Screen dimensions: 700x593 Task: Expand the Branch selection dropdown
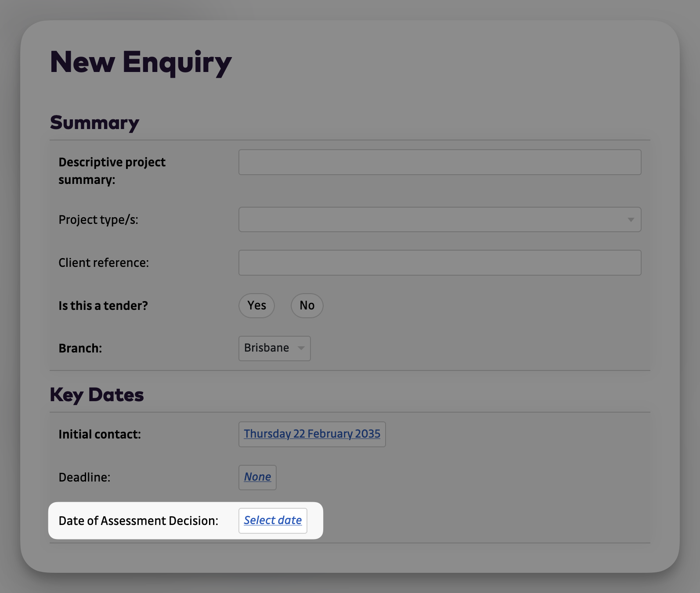point(274,348)
